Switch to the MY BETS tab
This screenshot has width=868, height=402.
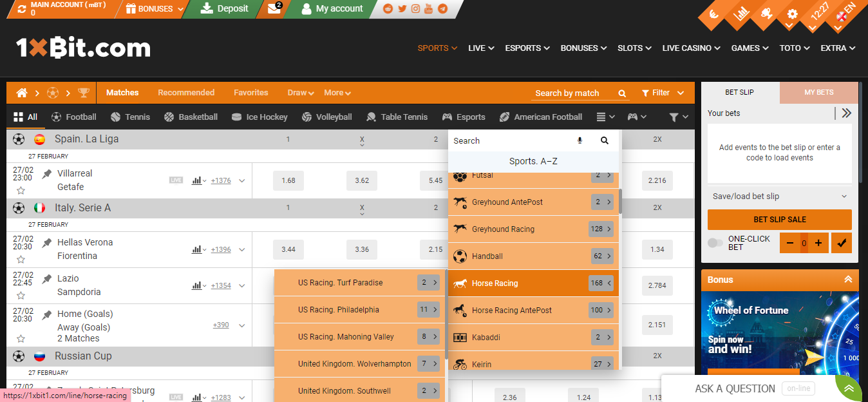click(x=818, y=92)
